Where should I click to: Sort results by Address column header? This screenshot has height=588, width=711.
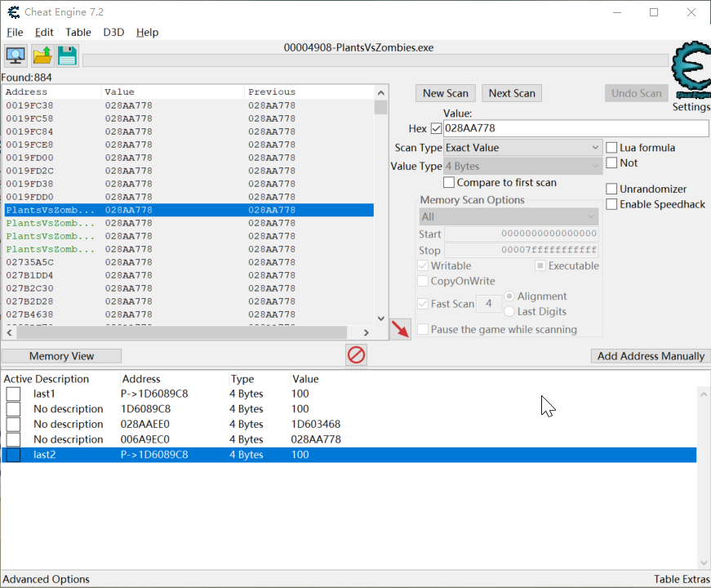pos(52,92)
